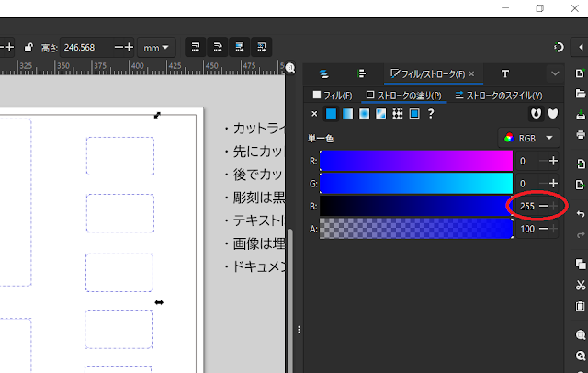588x373 pixels.
Task: Increase the R value with its plus button
Action: (553, 161)
